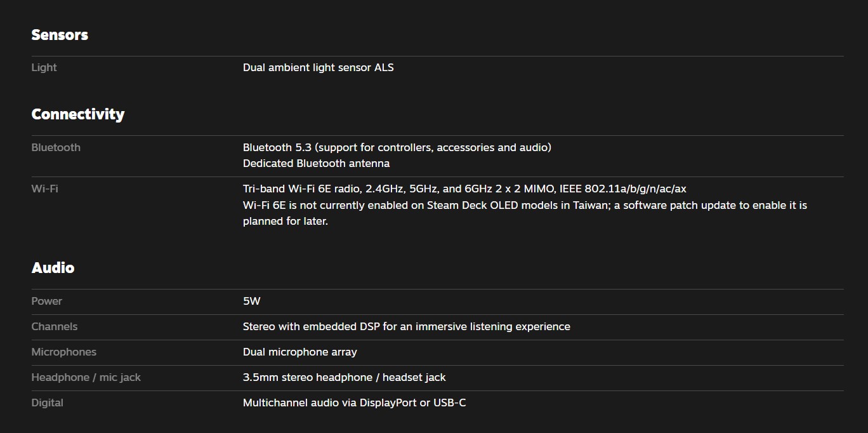Click the Connectivity section heading
The height and width of the screenshot is (433, 868).
tap(77, 114)
